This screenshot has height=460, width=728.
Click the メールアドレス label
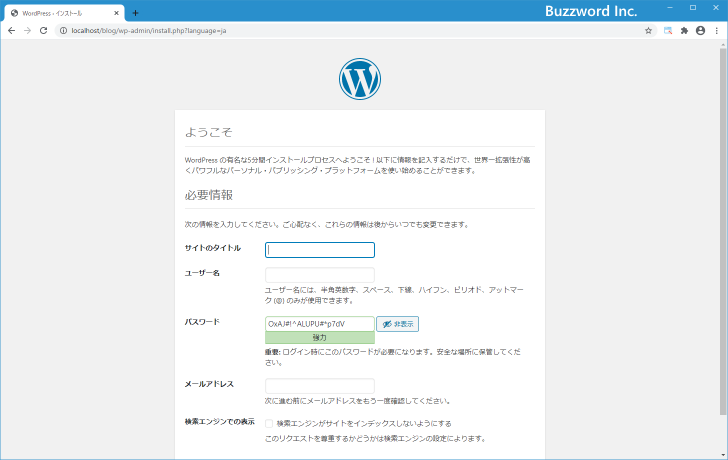click(209, 384)
